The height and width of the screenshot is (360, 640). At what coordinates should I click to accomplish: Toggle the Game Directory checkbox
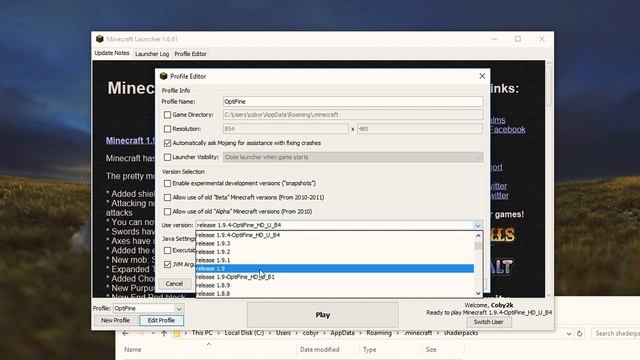click(167, 115)
